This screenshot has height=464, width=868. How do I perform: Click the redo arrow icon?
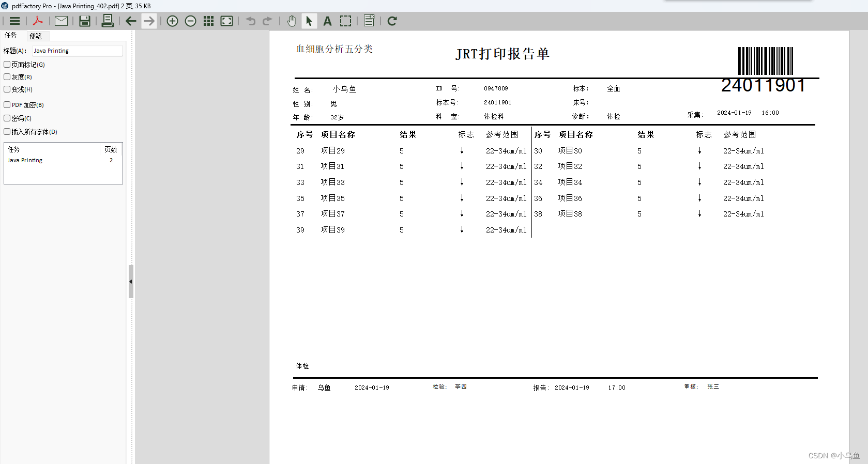(267, 21)
